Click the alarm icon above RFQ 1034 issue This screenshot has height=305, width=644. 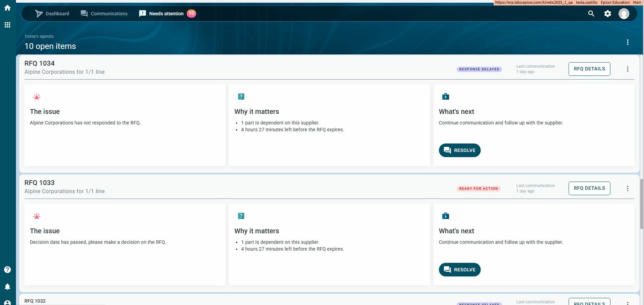coord(37,97)
